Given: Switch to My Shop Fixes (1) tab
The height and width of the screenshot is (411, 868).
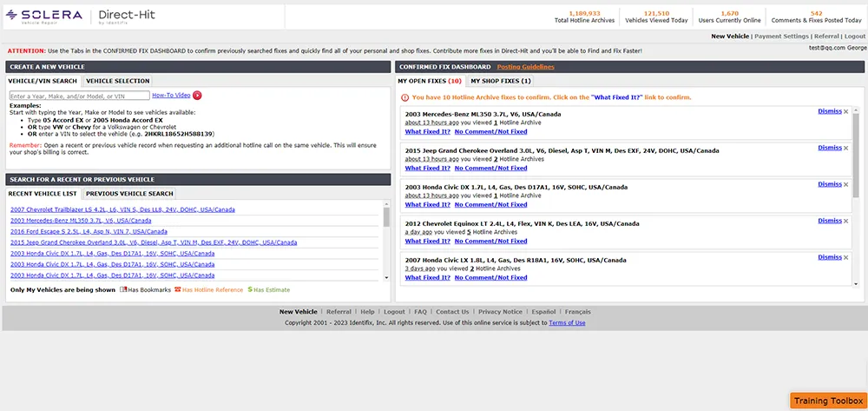Looking at the screenshot, I should pyautogui.click(x=501, y=81).
